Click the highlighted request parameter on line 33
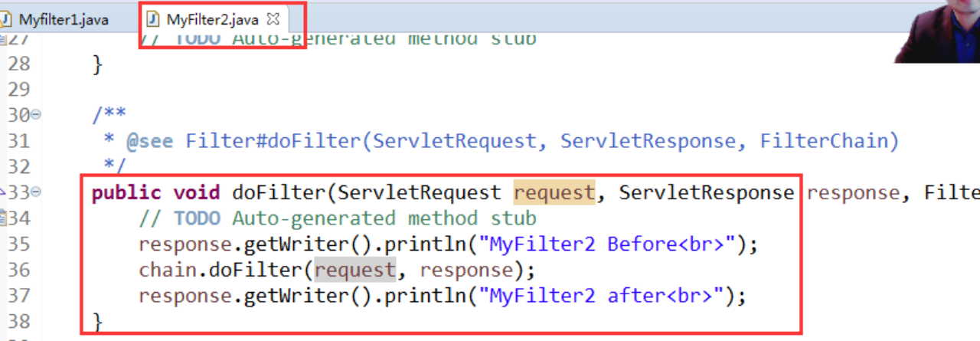This screenshot has width=980, height=341. pyautogui.click(x=554, y=193)
